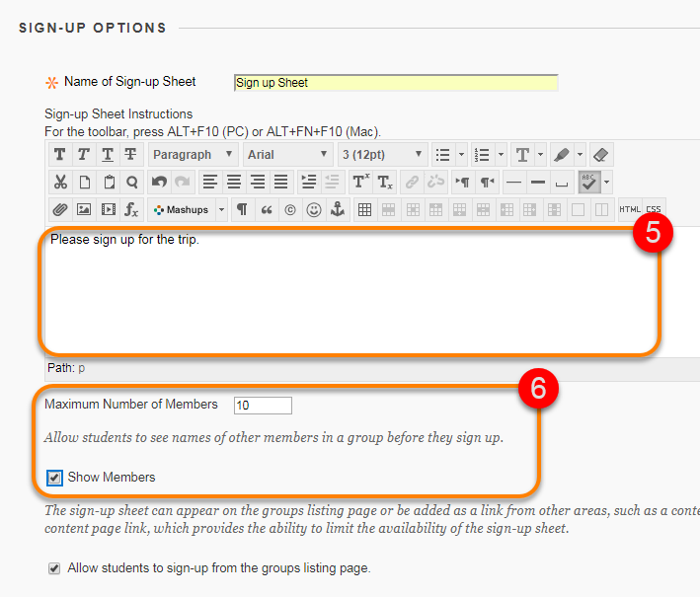This screenshot has height=597, width=700.
Task: Undo the last edit
Action: (x=159, y=182)
